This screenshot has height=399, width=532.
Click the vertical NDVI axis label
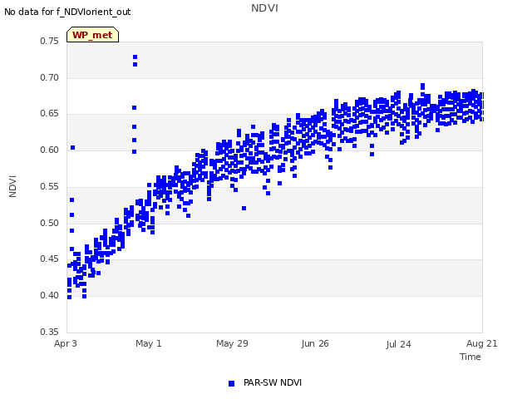click(12, 186)
